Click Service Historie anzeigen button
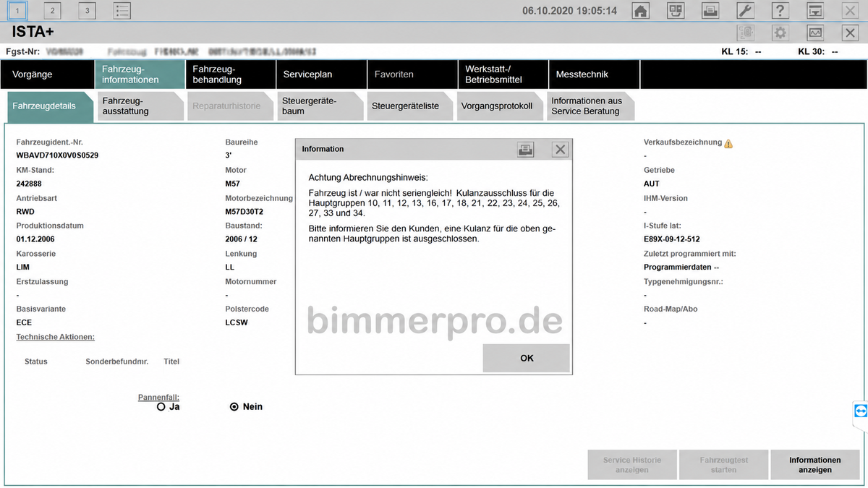 pyautogui.click(x=632, y=465)
